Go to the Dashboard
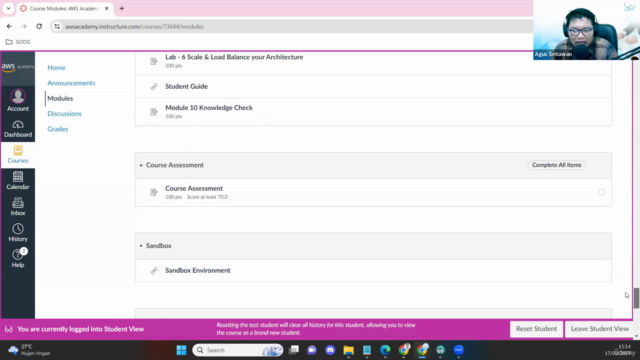The image size is (640, 360). click(18, 129)
